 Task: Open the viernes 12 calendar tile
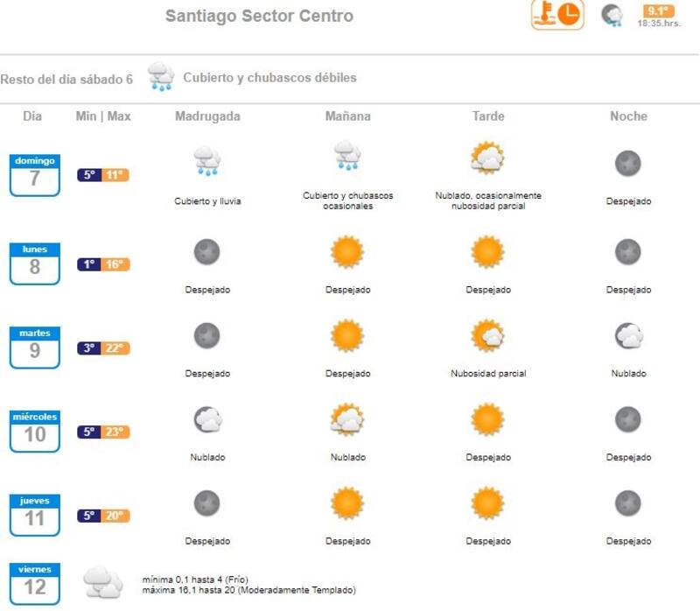(35, 583)
